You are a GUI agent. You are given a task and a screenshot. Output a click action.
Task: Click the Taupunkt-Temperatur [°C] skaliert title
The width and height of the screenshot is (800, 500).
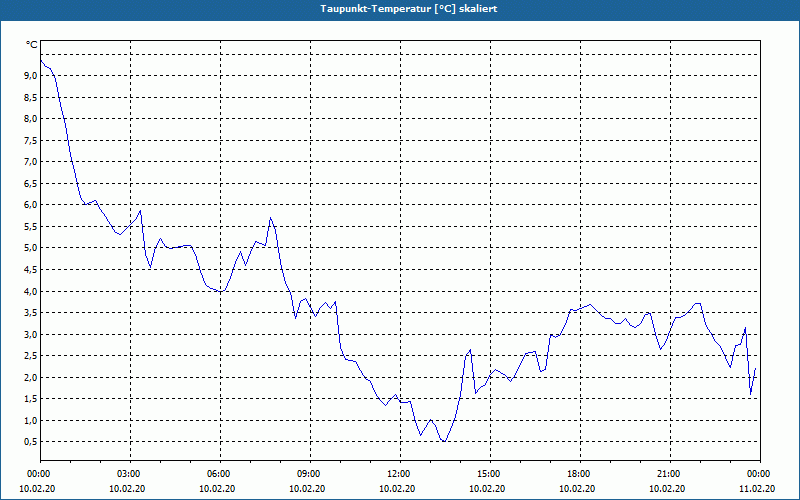409,9
